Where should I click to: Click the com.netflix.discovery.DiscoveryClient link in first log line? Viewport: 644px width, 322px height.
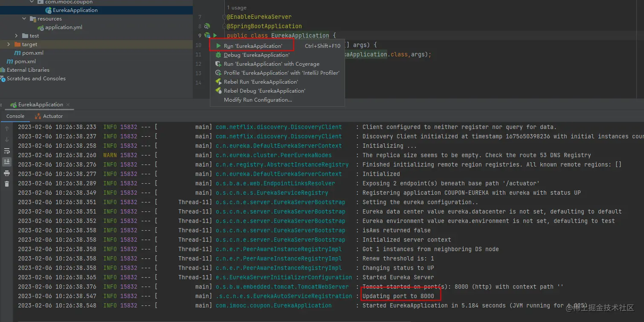(x=278, y=127)
